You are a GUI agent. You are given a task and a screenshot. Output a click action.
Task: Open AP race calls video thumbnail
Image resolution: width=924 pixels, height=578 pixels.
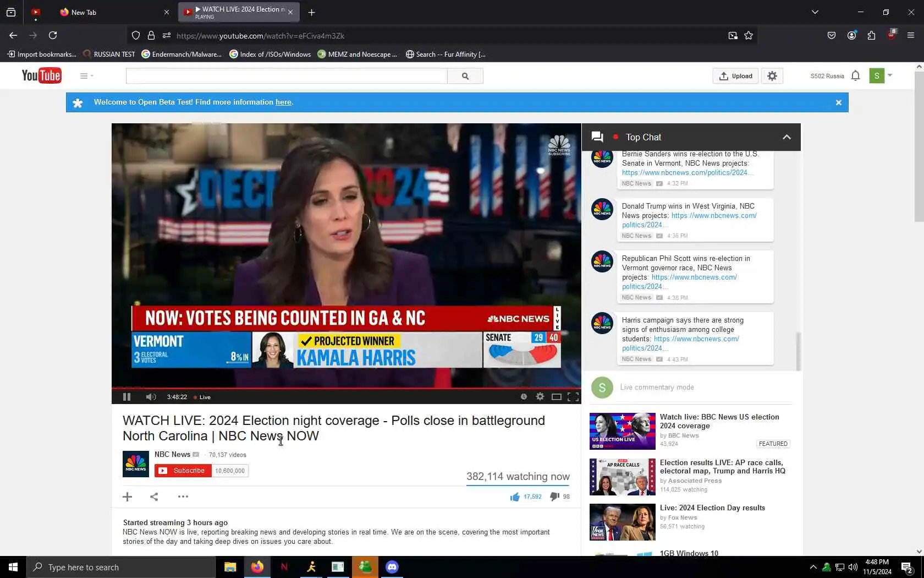tap(623, 477)
